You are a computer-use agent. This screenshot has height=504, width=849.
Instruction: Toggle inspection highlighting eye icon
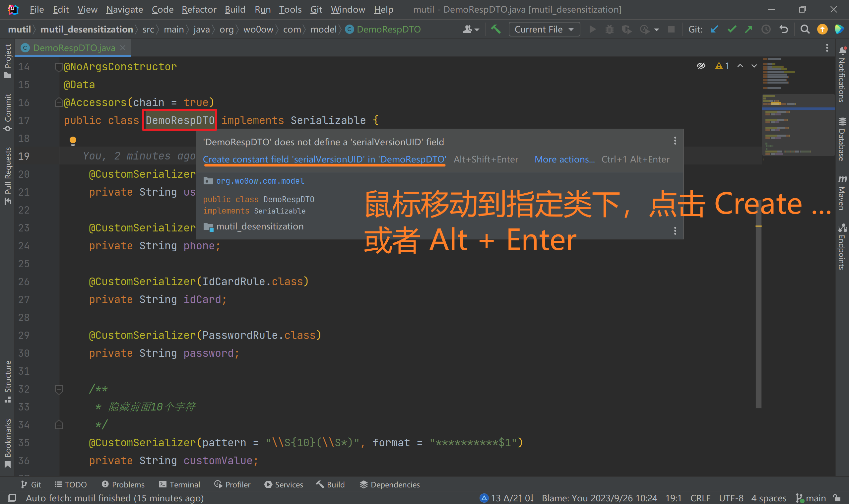701,66
